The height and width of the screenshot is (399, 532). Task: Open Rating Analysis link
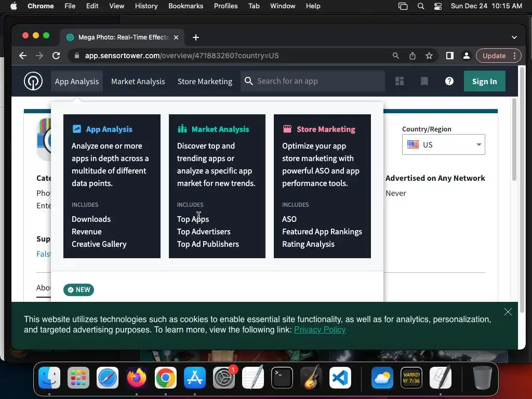[x=308, y=244]
